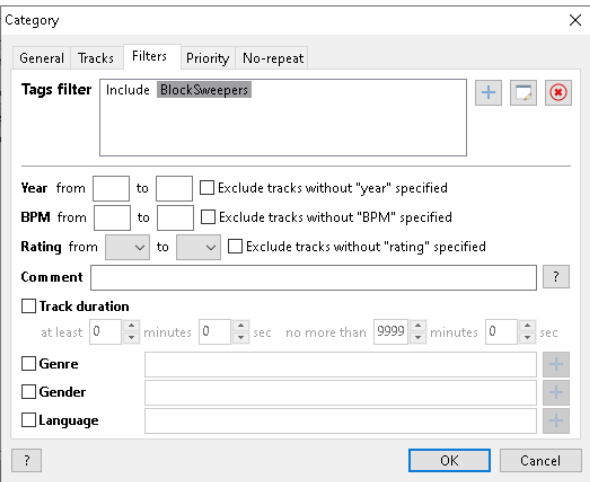
Task: Open the Rating from dropdown
Action: click(x=127, y=247)
